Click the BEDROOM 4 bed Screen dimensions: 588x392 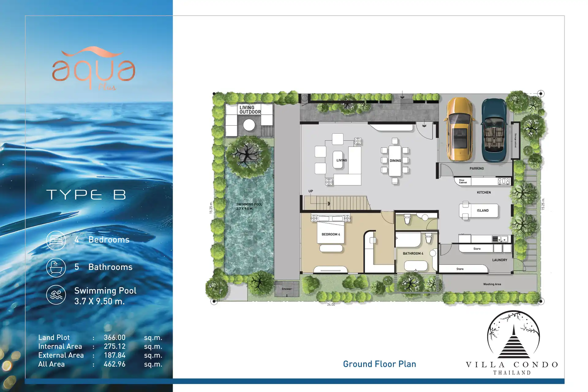coord(330,234)
